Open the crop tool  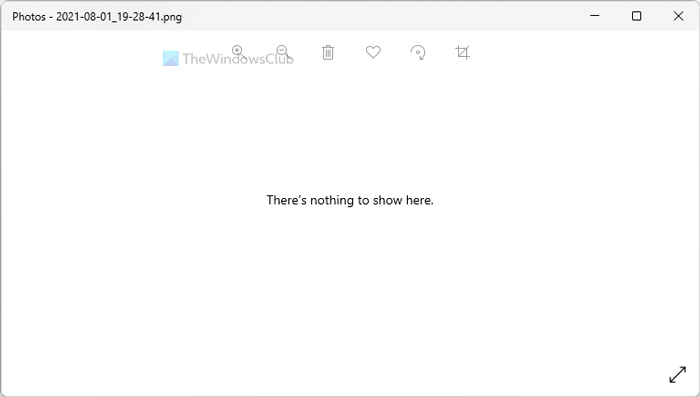click(462, 52)
